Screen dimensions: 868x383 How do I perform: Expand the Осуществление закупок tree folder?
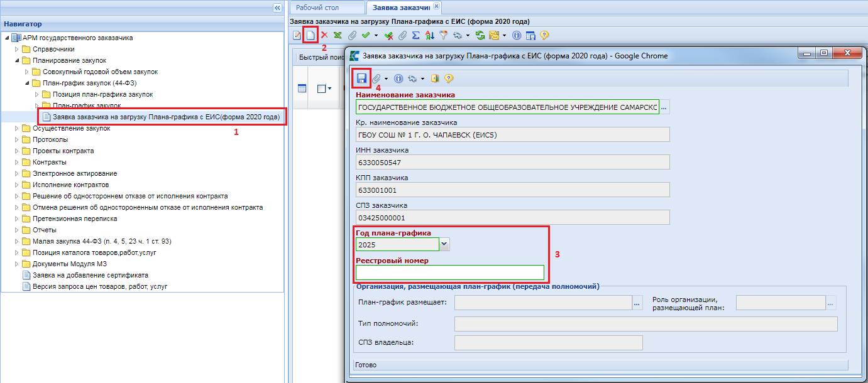pos(18,128)
